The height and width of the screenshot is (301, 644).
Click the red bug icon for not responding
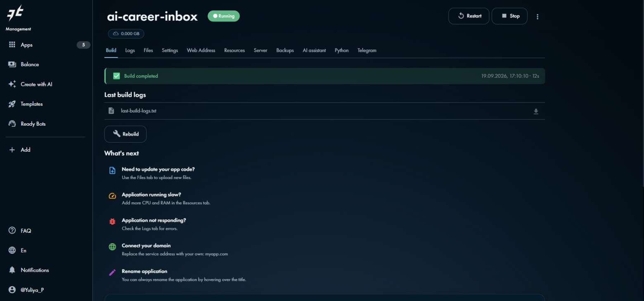pos(112,222)
